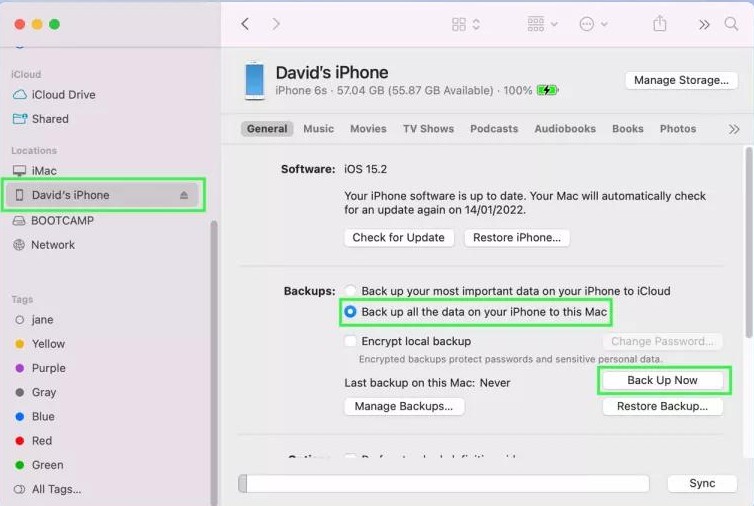754x506 pixels.
Task: Switch to the Music tab
Action: 319,129
